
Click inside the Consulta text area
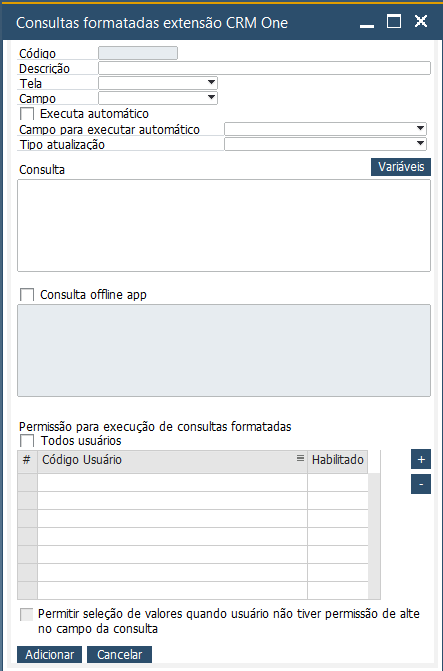pos(224,226)
